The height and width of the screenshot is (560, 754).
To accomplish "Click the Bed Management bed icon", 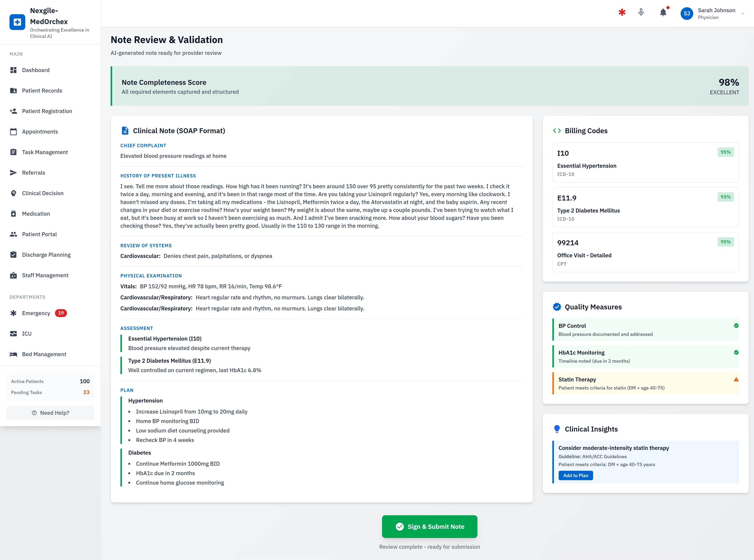I will pos(13,354).
